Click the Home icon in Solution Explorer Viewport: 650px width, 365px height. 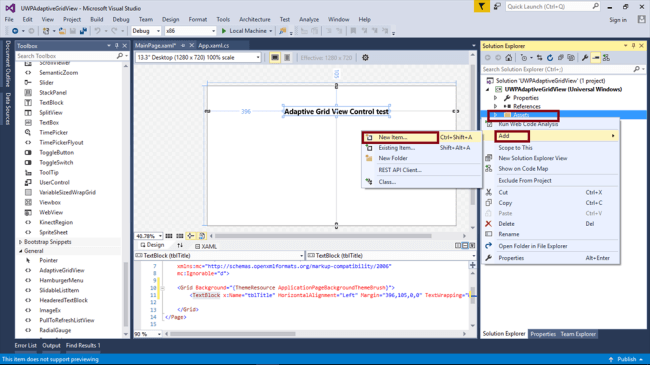point(509,58)
